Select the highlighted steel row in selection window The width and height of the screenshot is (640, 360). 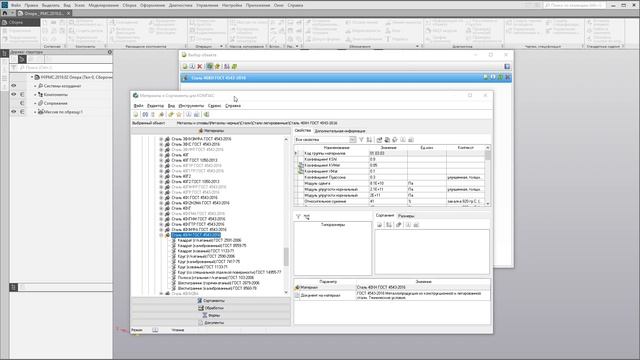click(x=346, y=78)
